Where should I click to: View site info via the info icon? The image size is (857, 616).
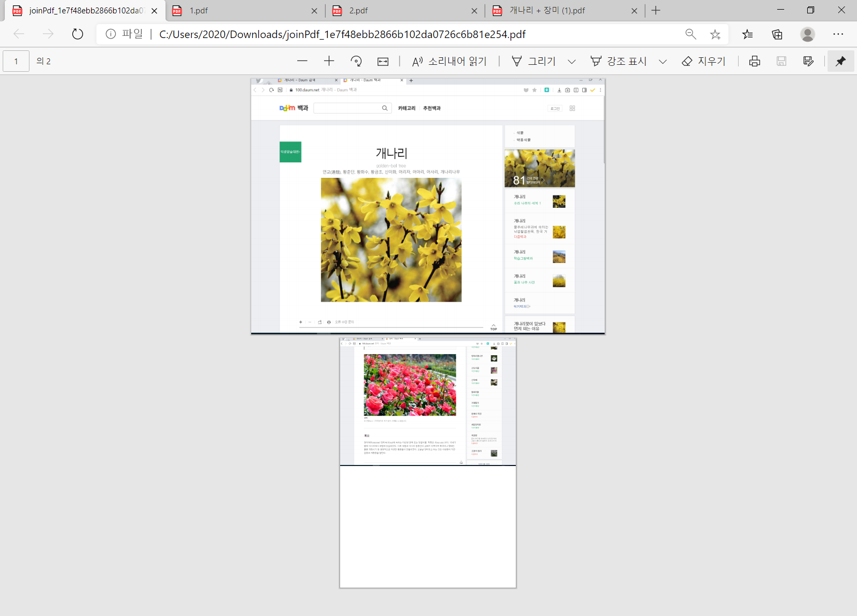(x=111, y=34)
